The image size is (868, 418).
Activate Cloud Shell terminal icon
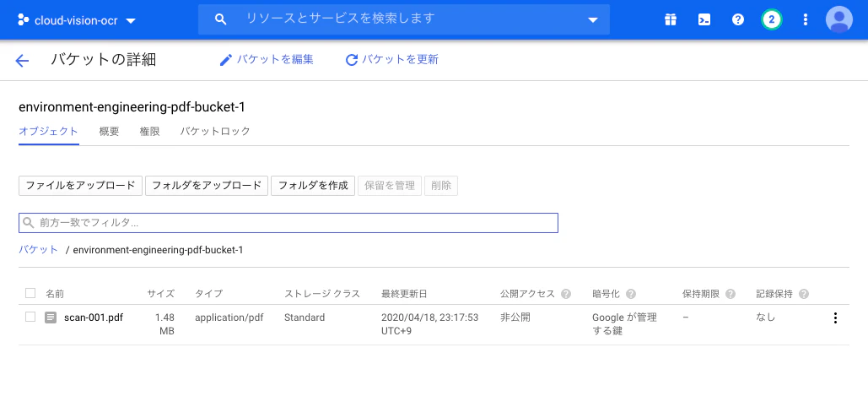click(704, 20)
